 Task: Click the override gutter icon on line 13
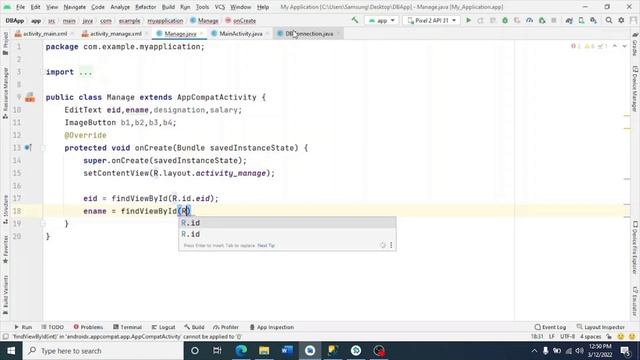tap(28, 147)
